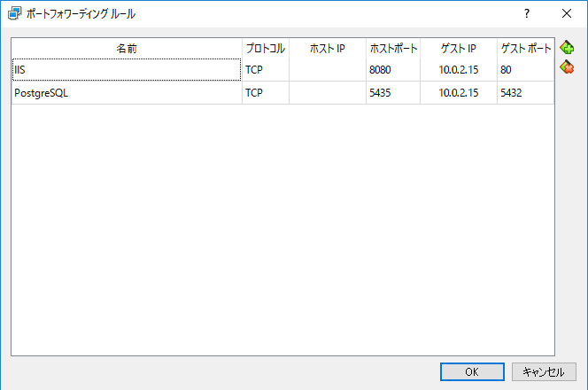Click the question mark help button
The image size is (588, 390).
[x=526, y=14]
